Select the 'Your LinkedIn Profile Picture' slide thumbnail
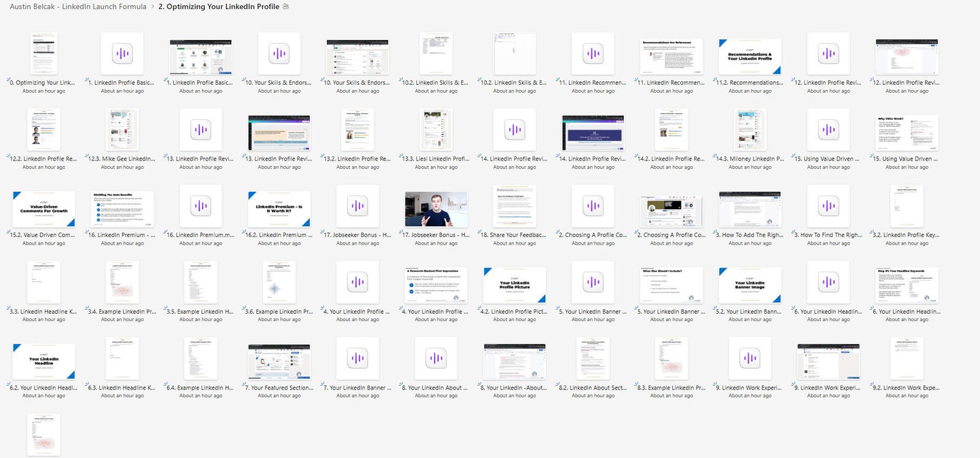Viewport: 980px width, 458px height. coord(514,285)
